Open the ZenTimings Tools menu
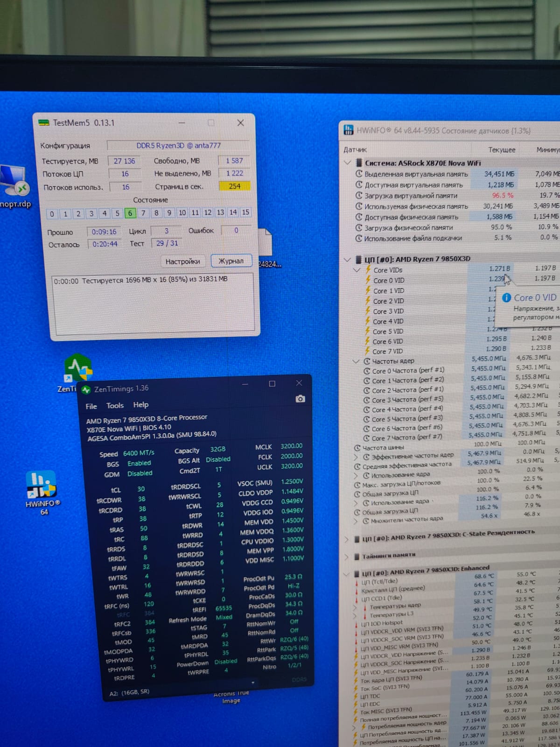 115,405
